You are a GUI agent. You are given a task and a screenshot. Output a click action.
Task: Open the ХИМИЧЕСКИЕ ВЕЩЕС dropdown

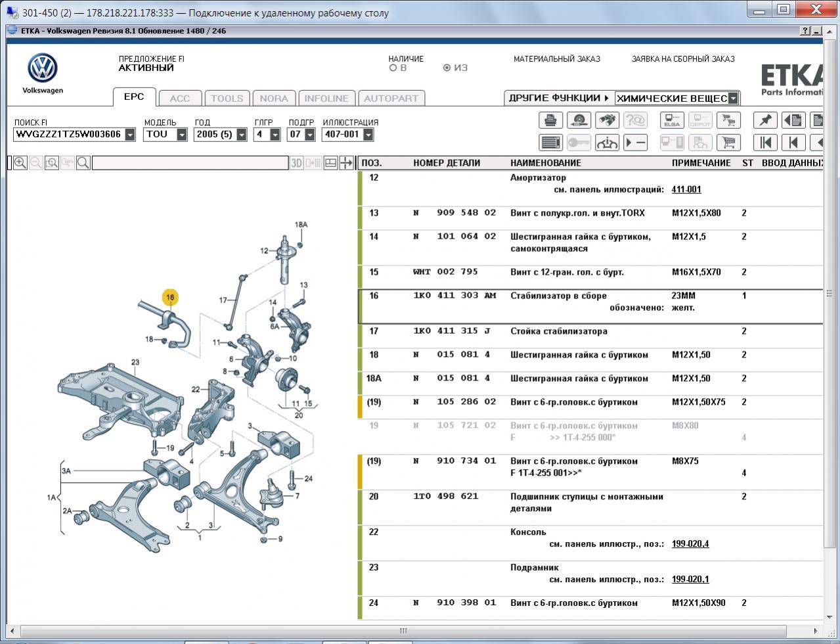point(733,99)
